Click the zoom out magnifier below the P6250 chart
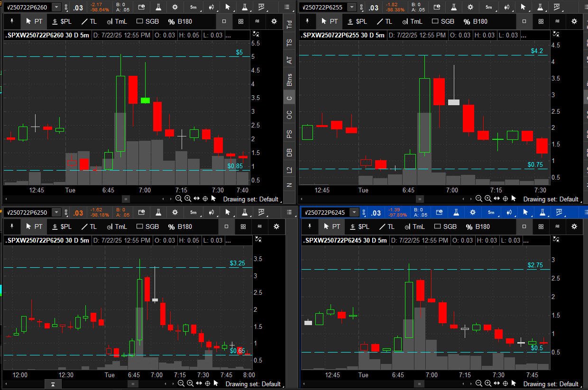This screenshot has height=390, width=588. click(181, 383)
